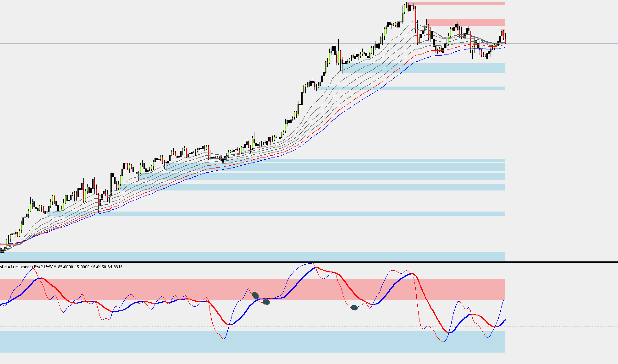Select the lower dashed level line in the oscillator
The width and height of the screenshot is (618, 364).
309,326
